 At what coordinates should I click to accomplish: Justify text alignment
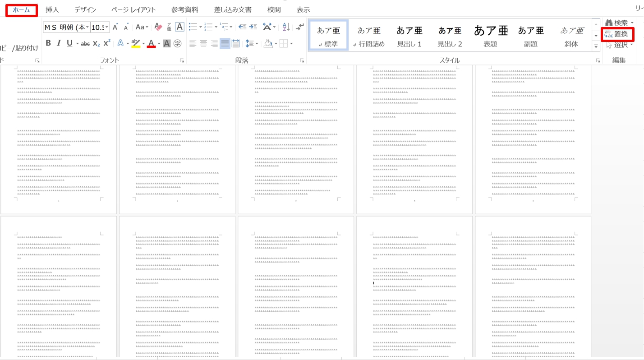coord(225,43)
